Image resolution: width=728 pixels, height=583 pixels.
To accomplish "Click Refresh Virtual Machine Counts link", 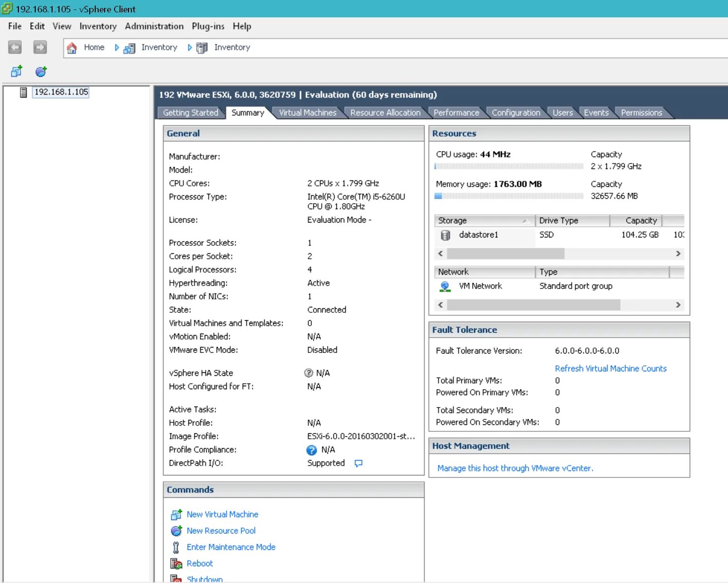I will (x=610, y=369).
